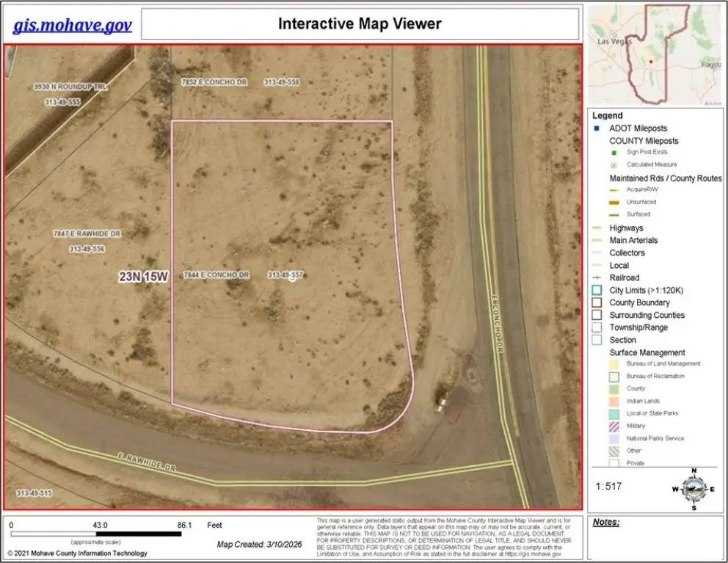Viewport: 728px width, 563px height.
Task: Select parcel label 7844 E CONCHO DR
Action: tap(216, 275)
